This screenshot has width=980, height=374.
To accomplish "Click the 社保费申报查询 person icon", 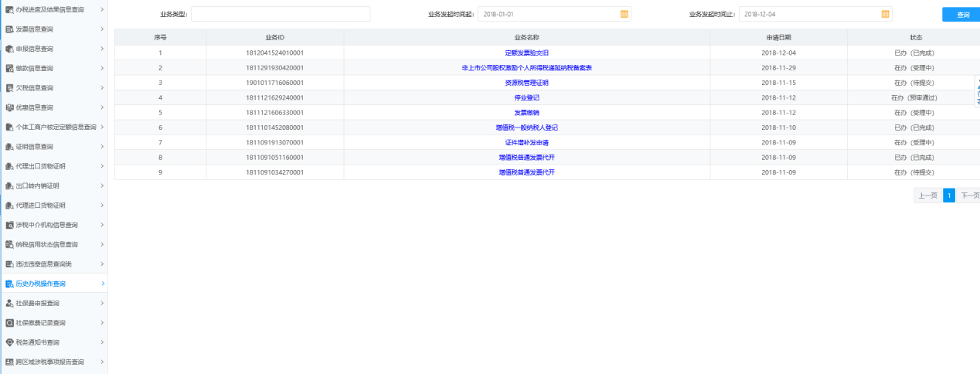I will pyautogui.click(x=9, y=303).
